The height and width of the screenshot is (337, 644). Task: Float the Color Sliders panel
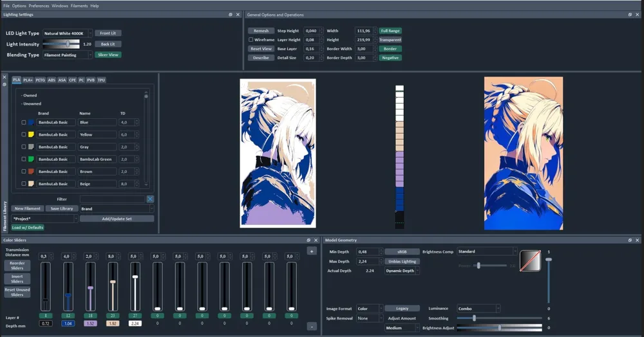point(308,241)
